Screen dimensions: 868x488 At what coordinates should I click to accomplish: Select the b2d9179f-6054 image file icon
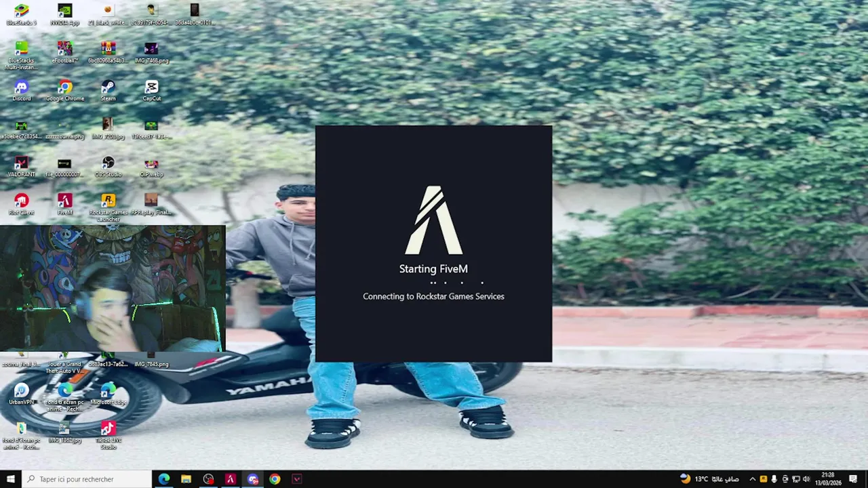tap(151, 14)
